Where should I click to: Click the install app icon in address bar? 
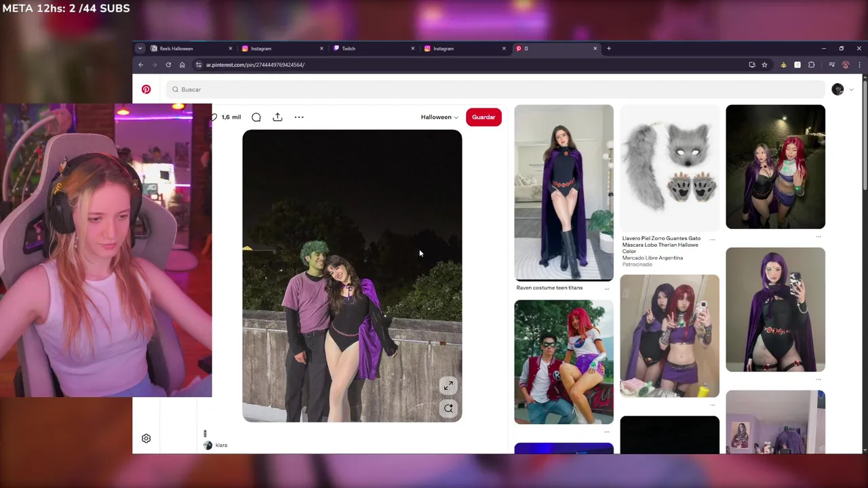752,65
